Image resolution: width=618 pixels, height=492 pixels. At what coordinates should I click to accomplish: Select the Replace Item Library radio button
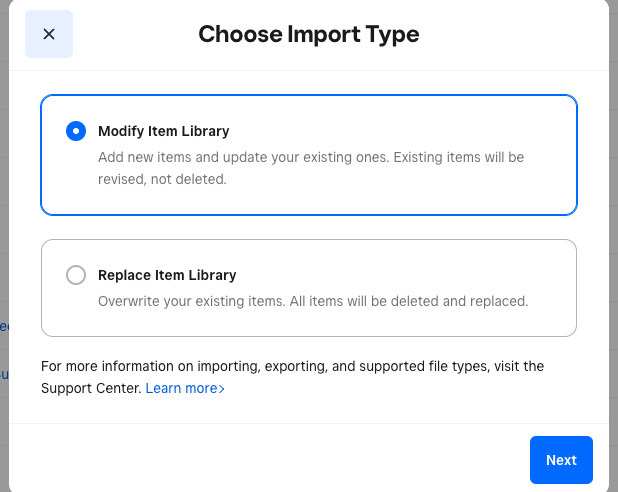[x=76, y=275]
